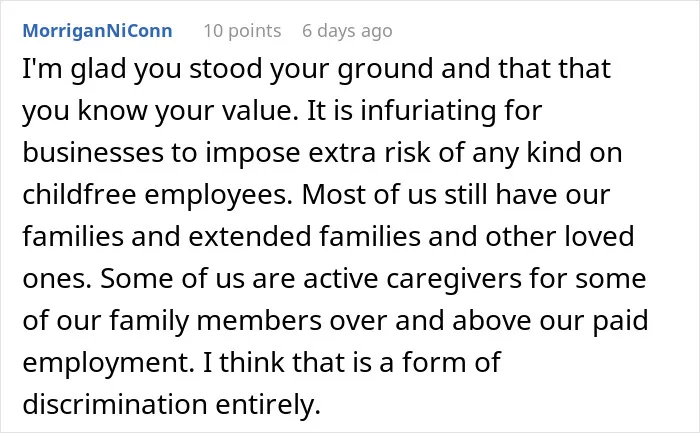Click the word "ground" in the first line
The width and height of the screenshot is (700, 433).
coord(385,69)
